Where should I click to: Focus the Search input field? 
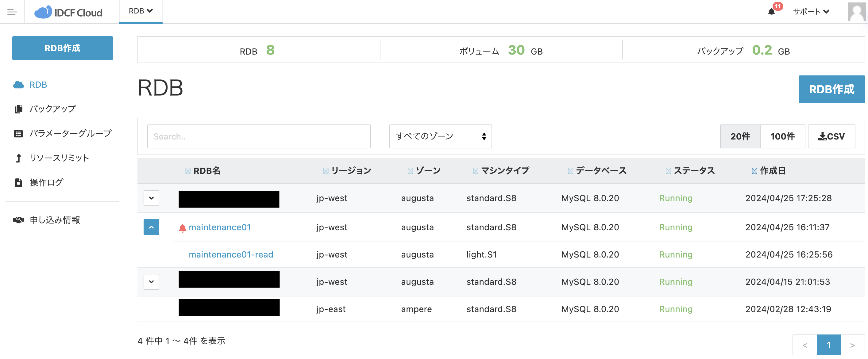pos(259,136)
